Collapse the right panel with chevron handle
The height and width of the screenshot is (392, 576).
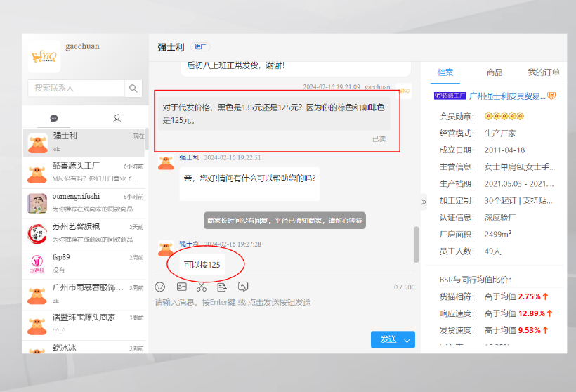(424, 202)
